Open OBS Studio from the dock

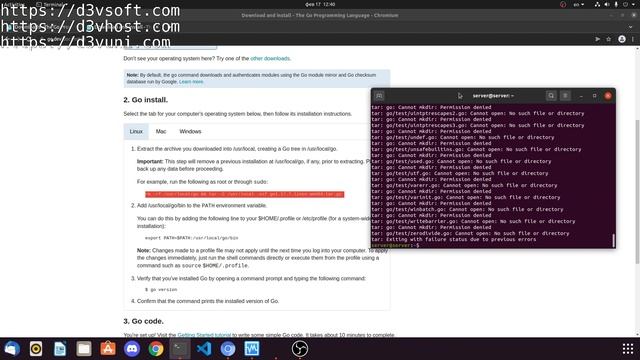click(x=300, y=349)
